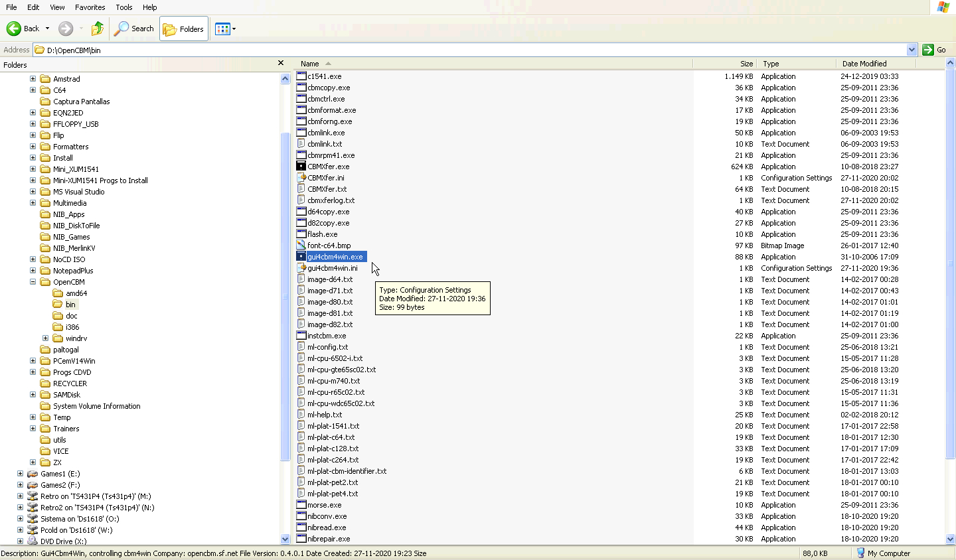Click the Forward navigation arrow icon
This screenshot has height=560, width=956.
tap(66, 29)
